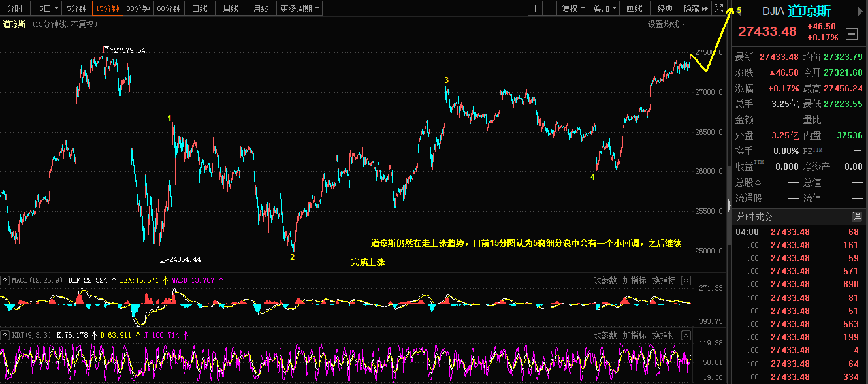Open the 5日 period dropdown
This screenshot has height=384, width=868.
(48, 8)
